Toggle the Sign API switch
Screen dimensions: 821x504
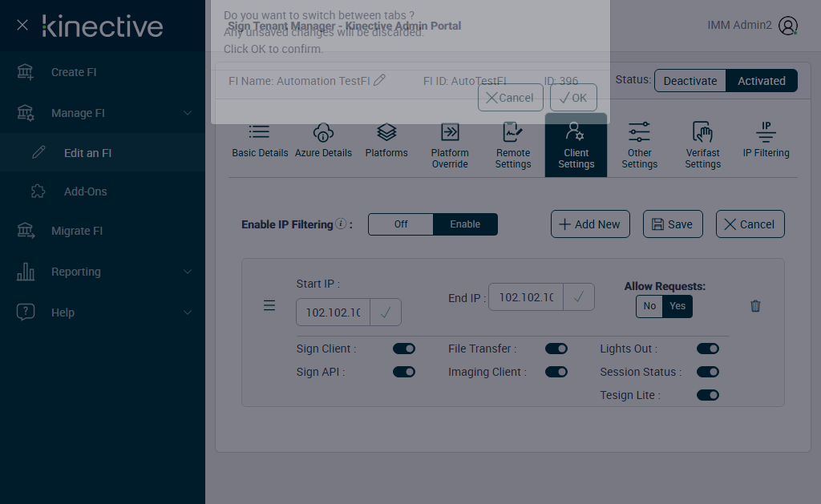coord(404,372)
